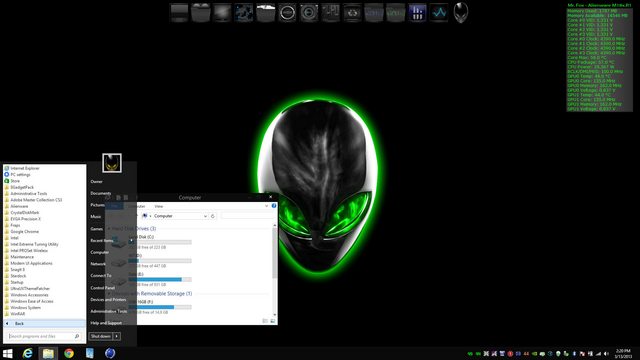Open the CrystalDiskMark folder
The height and width of the screenshot is (360, 640).
point(24,213)
